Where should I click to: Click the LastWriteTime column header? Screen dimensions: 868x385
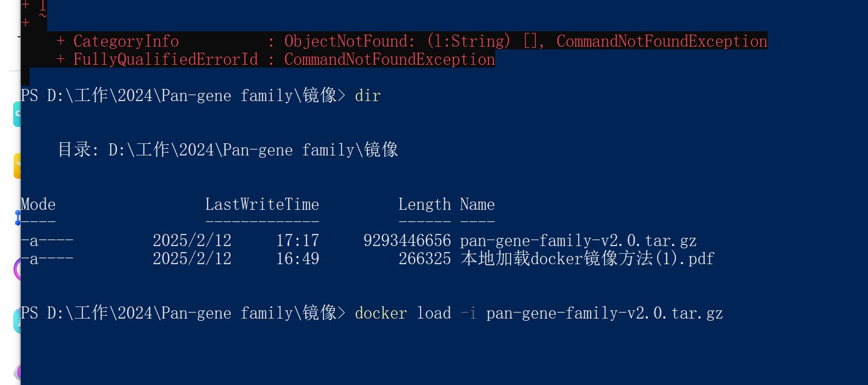[x=262, y=205]
